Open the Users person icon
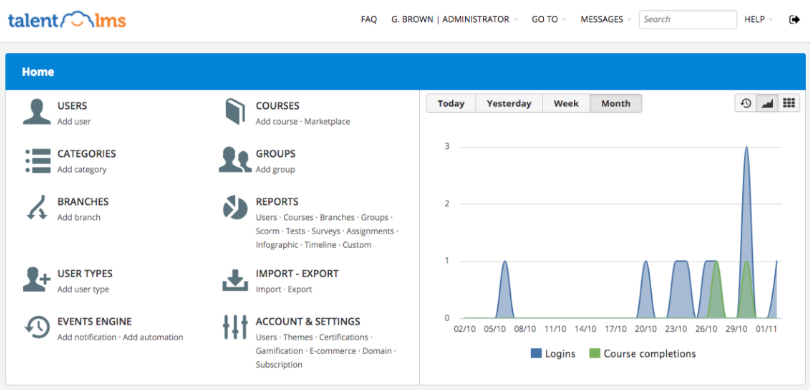The image size is (810, 390). pos(37,112)
